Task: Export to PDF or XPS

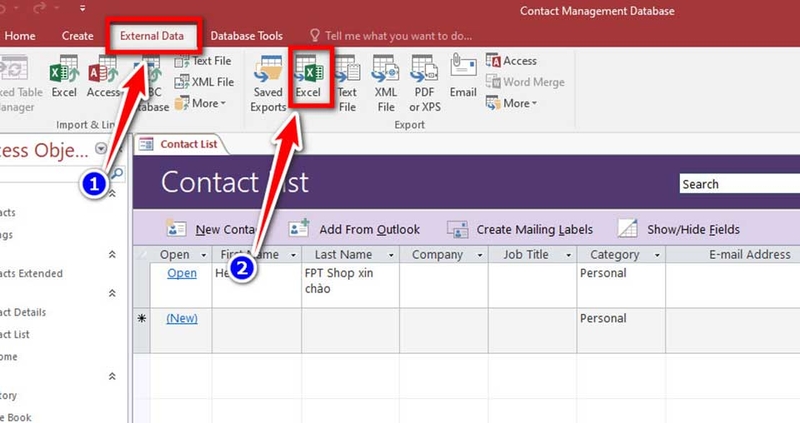Action: (424, 84)
